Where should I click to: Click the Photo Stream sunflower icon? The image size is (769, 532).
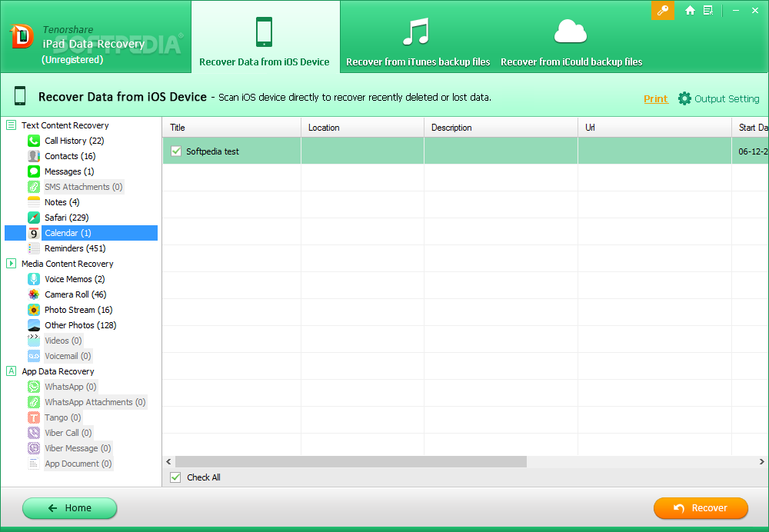(x=34, y=310)
